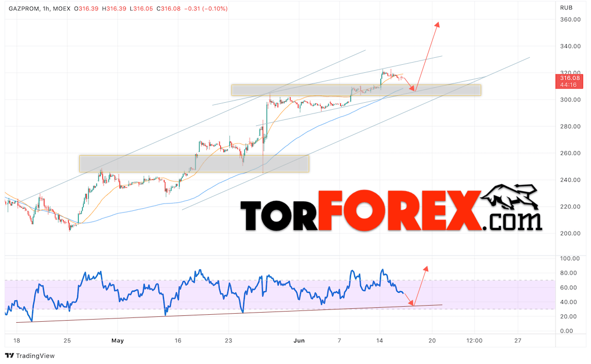Click the close value C316.08
Image resolution: width=591 pixels, height=364 pixels.
[168, 9]
